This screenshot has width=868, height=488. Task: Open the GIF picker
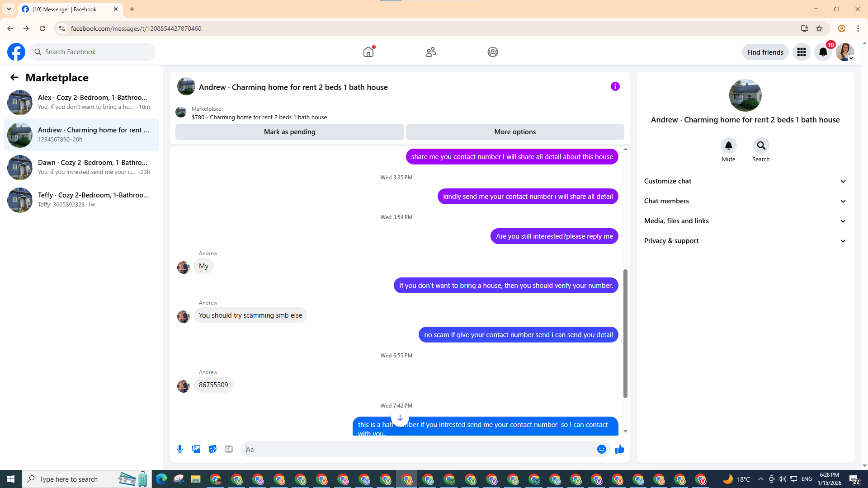[x=229, y=449]
